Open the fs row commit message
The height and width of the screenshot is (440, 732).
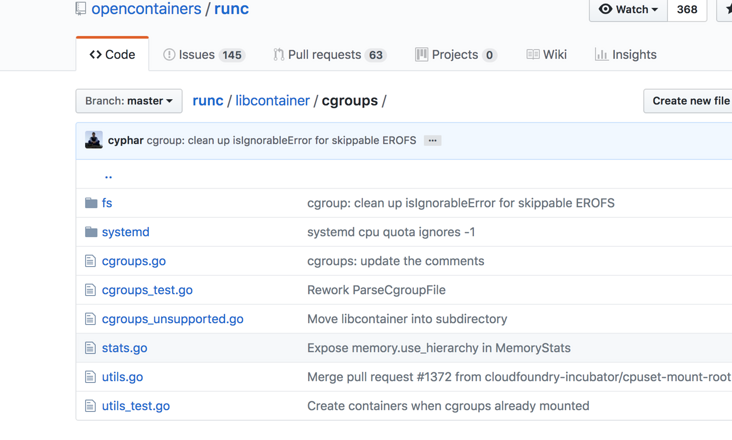point(461,203)
